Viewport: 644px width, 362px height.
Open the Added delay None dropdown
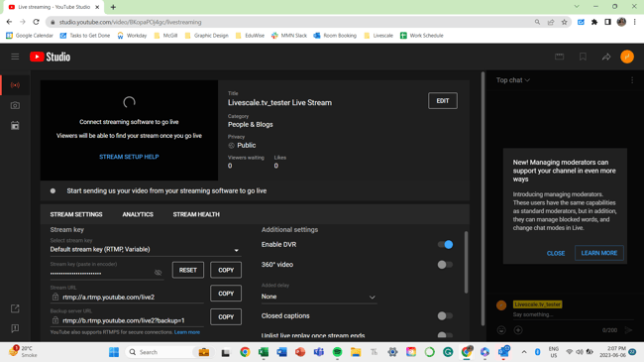point(319,297)
